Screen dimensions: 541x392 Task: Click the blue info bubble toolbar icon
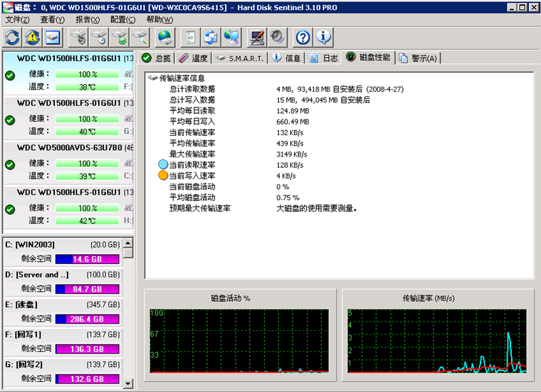(x=323, y=37)
